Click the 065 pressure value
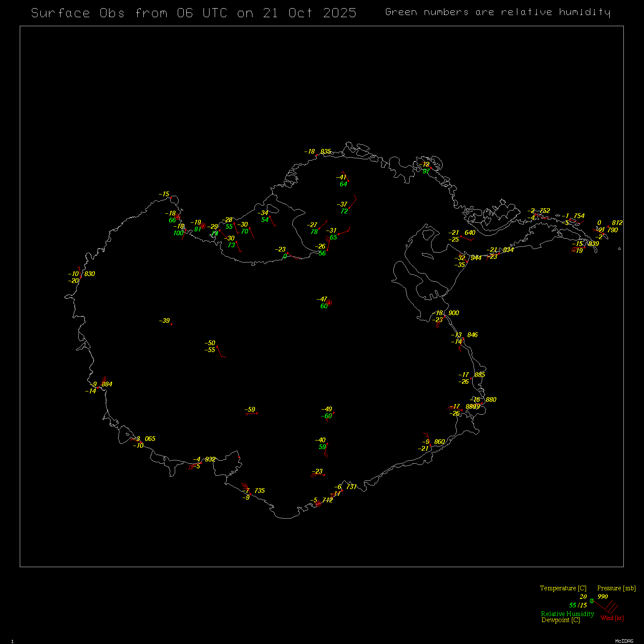The image size is (644, 644). 150,439
